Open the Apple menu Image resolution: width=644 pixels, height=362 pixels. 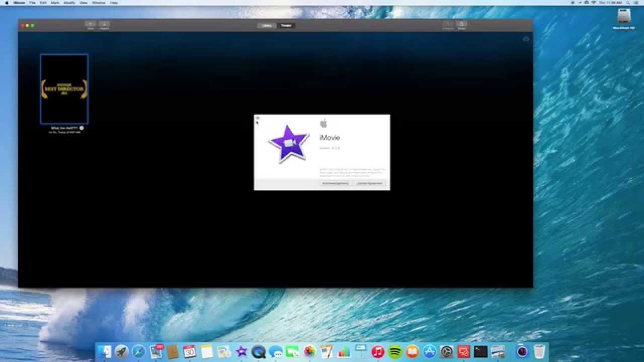7,3
